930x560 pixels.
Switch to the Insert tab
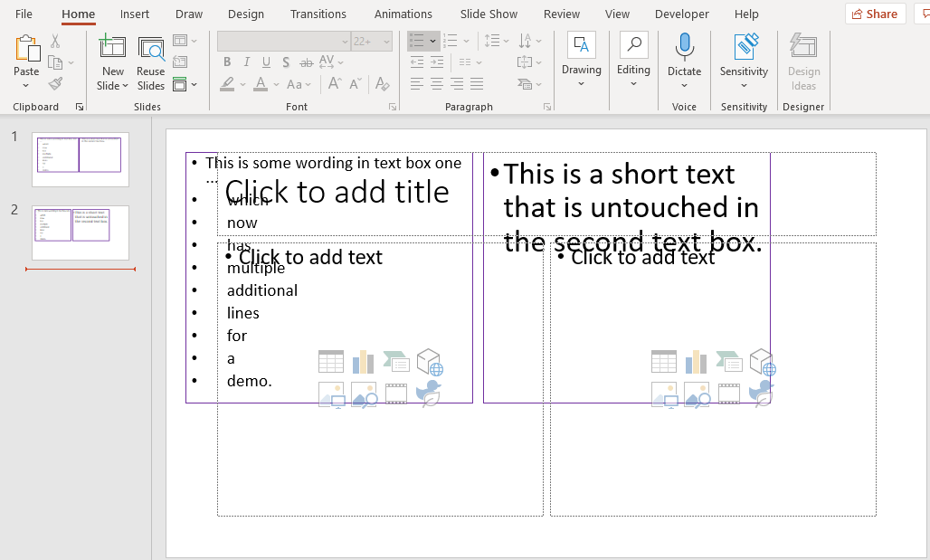tap(135, 14)
